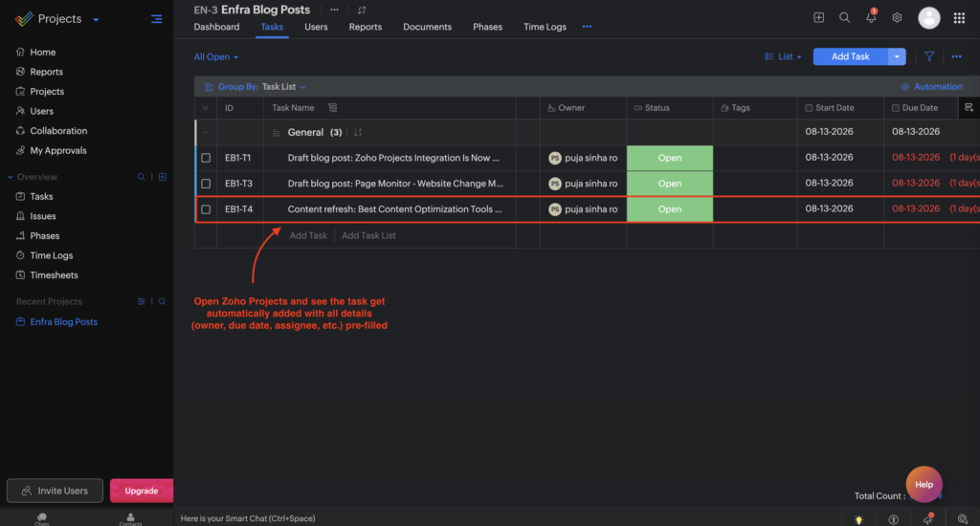Click the Add Task button
This screenshot has width=980, height=526.
coord(850,56)
